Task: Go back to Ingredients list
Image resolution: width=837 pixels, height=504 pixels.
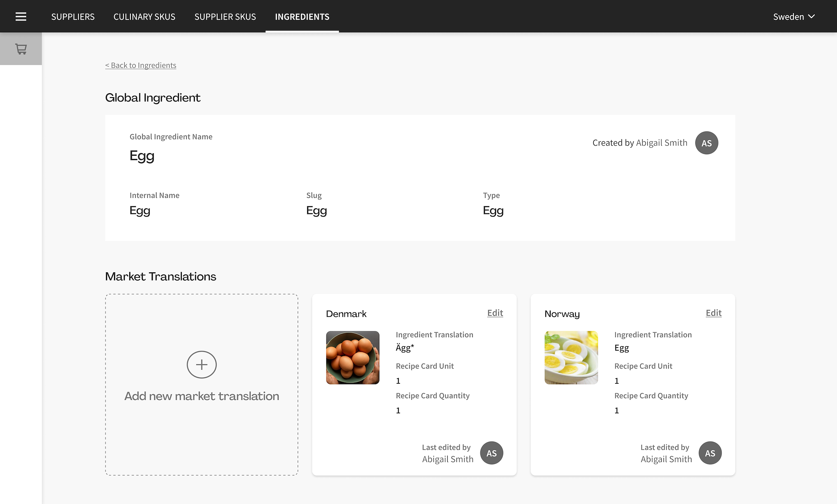Action: point(141,65)
